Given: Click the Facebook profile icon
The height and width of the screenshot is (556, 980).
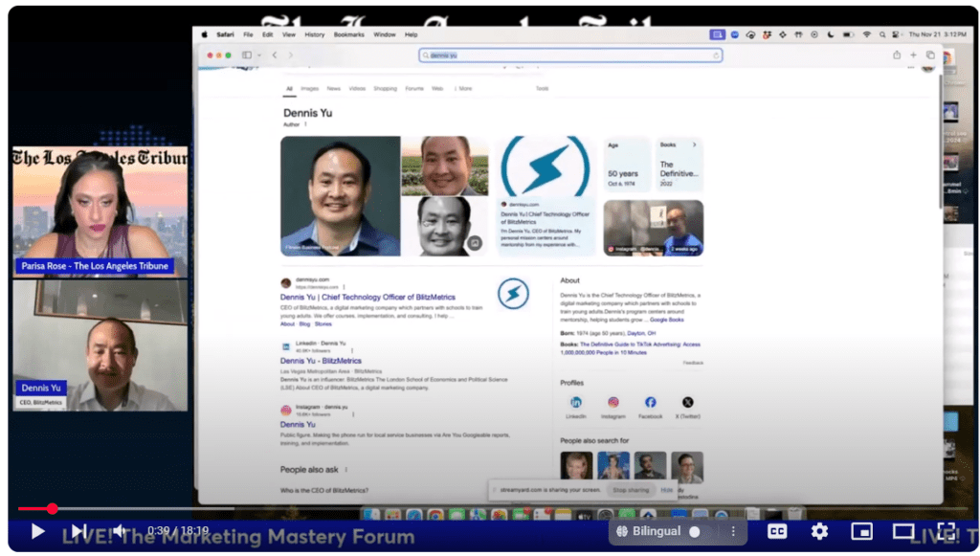Looking at the screenshot, I should (x=650, y=403).
